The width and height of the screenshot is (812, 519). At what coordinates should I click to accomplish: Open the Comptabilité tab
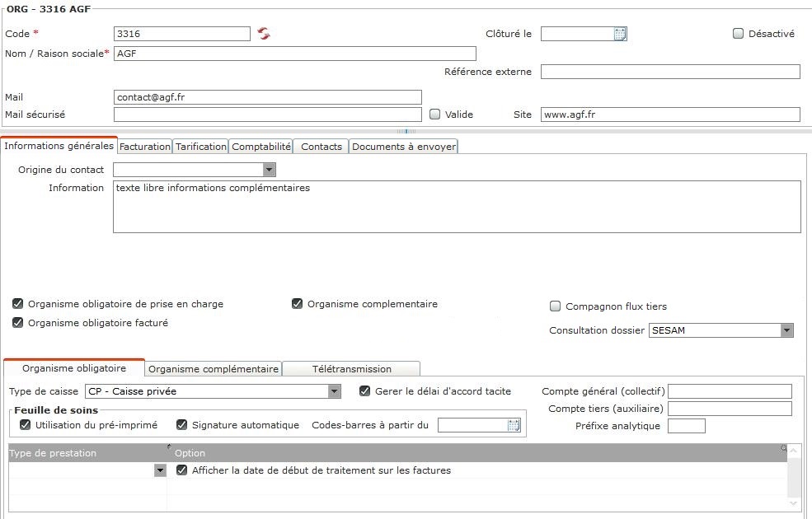(x=261, y=147)
